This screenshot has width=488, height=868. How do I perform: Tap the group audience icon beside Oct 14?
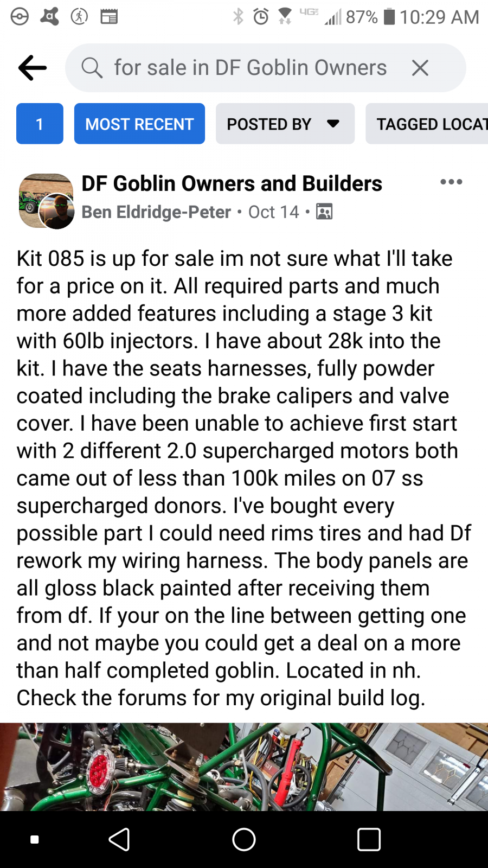pos(324,212)
